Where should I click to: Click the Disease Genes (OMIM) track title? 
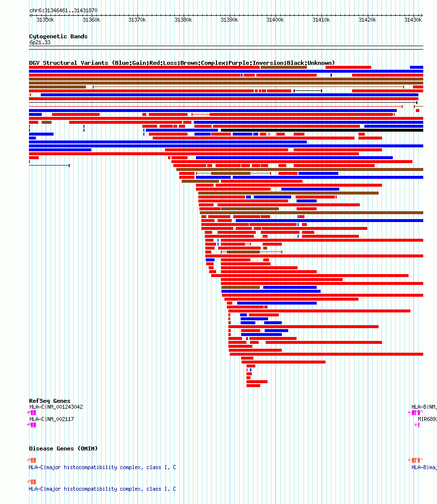tap(63, 448)
